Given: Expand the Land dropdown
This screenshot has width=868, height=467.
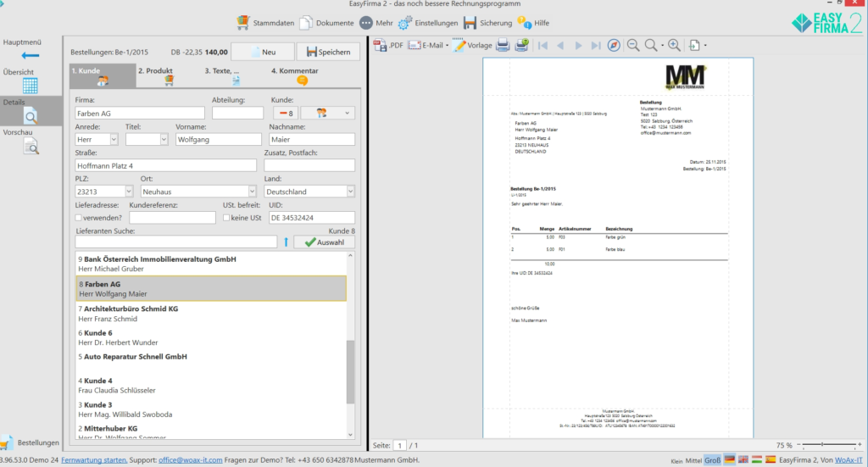Looking at the screenshot, I should [x=350, y=192].
